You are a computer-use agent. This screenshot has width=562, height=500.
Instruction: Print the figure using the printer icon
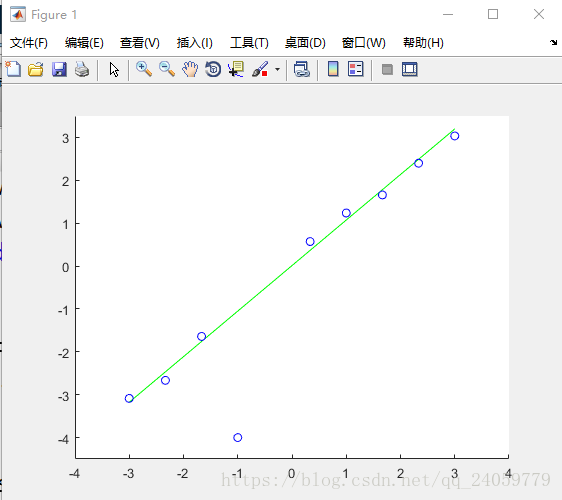point(82,69)
